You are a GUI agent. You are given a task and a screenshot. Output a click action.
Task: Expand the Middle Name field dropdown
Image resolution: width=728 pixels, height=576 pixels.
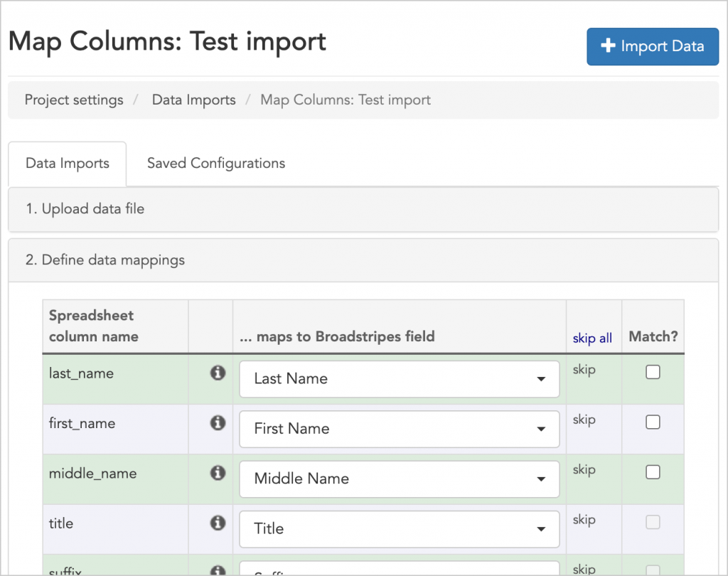click(x=399, y=479)
